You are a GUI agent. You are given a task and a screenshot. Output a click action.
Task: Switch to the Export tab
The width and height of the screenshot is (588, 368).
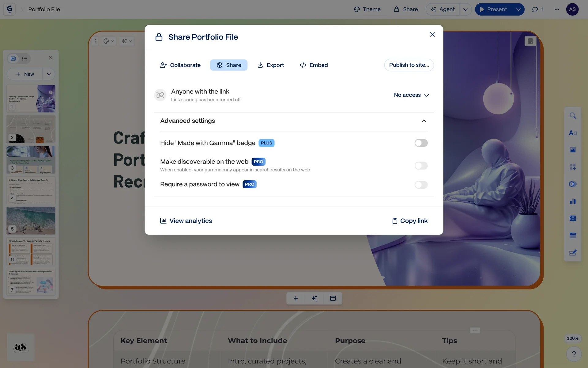tap(271, 65)
